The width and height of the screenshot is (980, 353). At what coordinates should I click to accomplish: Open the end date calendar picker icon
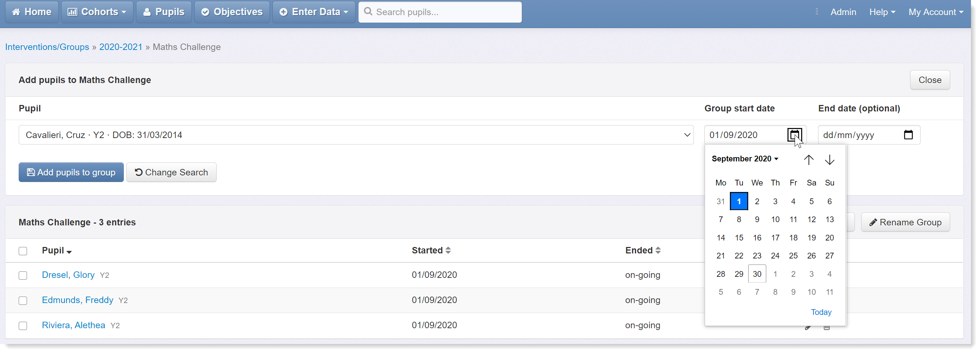[908, 134]
